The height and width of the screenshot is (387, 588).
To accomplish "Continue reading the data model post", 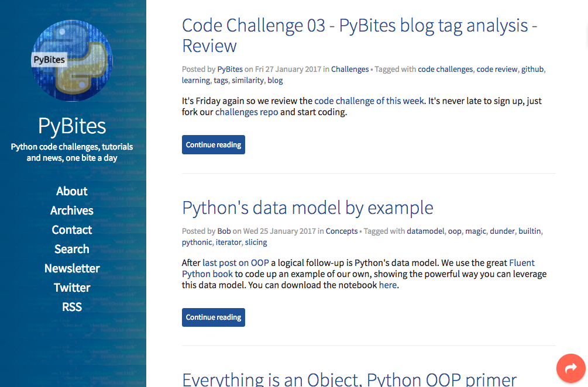I will tap(213, 317).
